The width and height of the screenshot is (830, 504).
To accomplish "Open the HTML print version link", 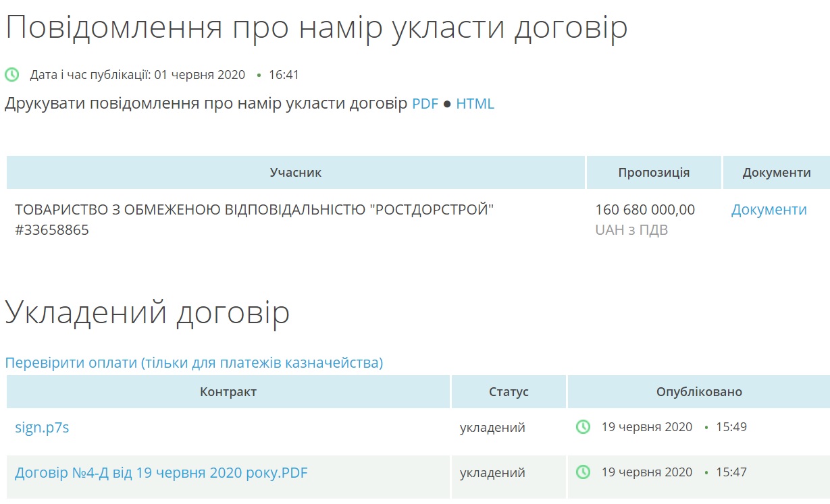I will click(x=475, y=104).
